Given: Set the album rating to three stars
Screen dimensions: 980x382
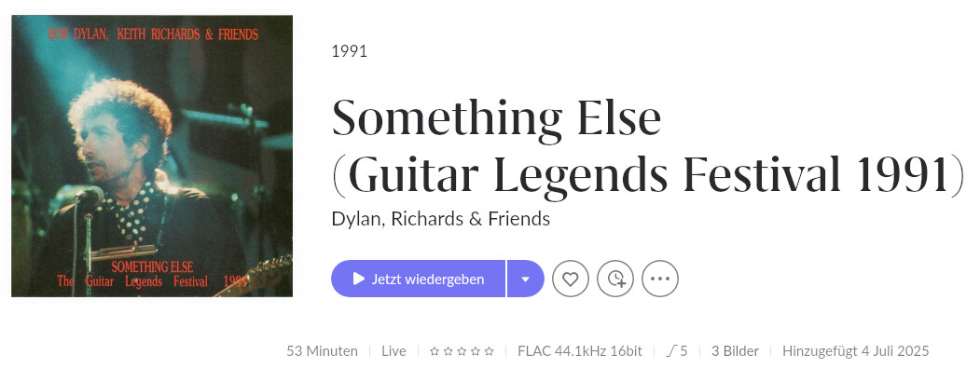Looking at the screenshot, I should (x=462, y=351).
